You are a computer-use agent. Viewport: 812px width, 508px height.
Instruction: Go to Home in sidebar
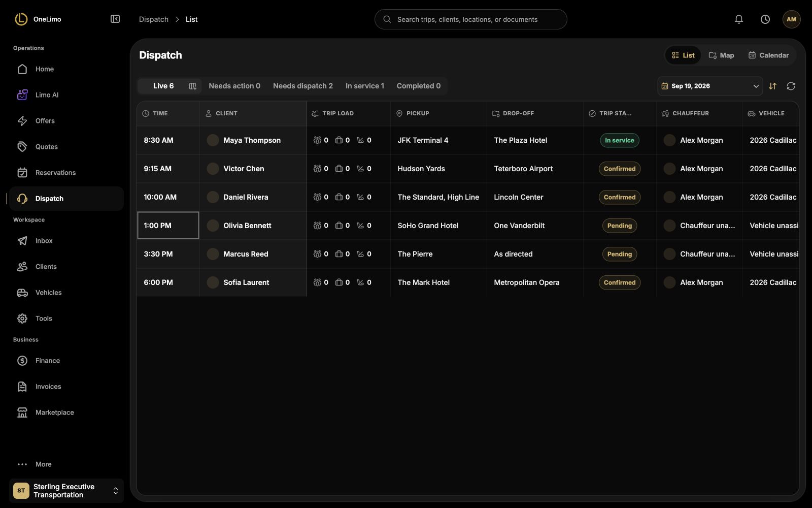(66, 69)
